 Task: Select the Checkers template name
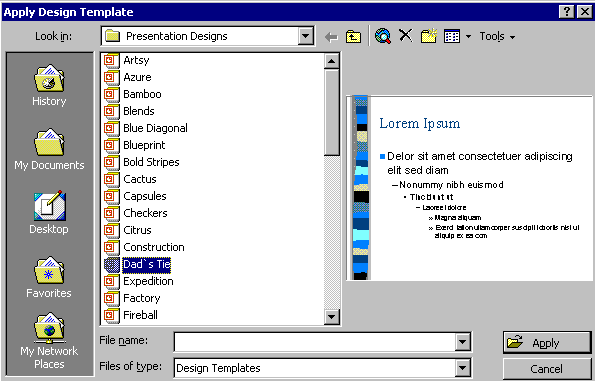(145, 213)
